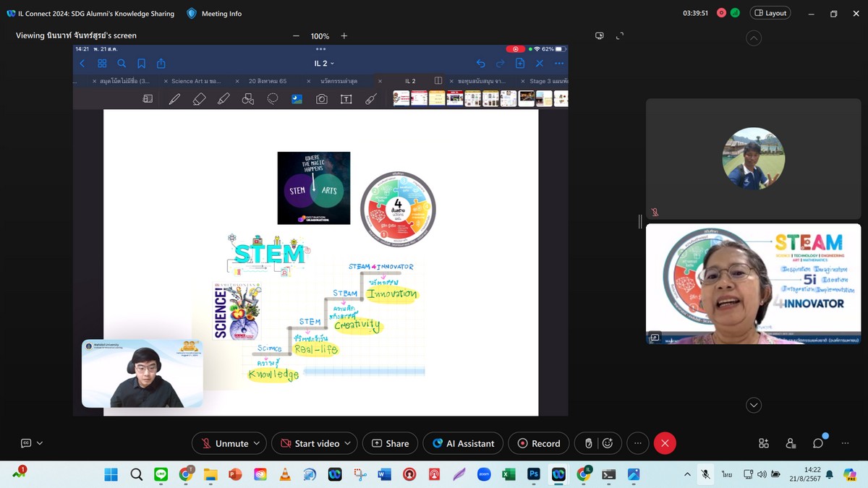This screenshot has width=868, height=488.
Task: Click the Raise hand icon
Action: [590, 443]
